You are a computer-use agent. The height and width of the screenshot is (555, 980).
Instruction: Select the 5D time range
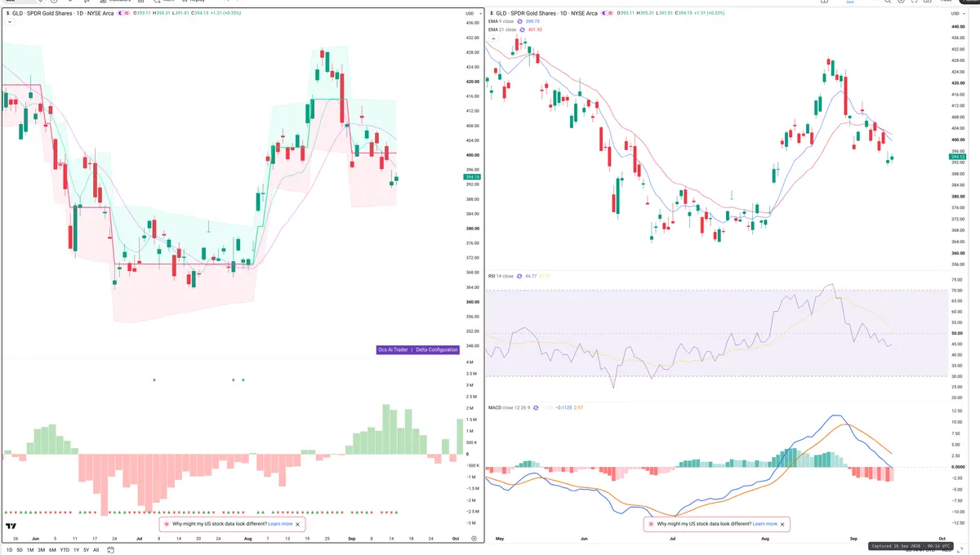(19, 550)
